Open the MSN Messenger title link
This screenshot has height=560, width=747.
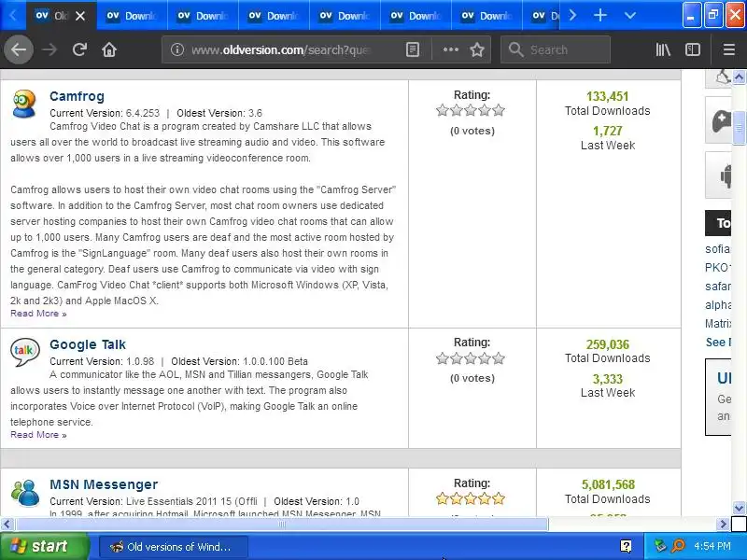coord(104,484)
